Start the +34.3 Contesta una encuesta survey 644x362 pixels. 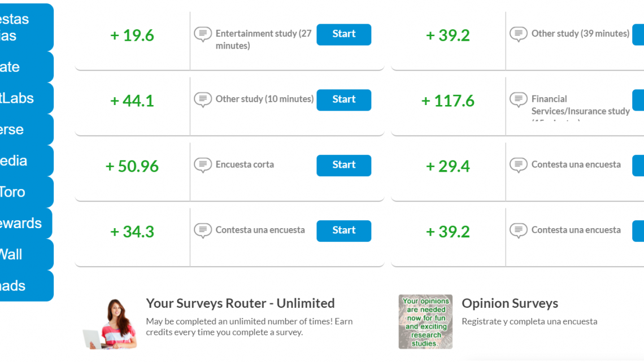(344, 230)
